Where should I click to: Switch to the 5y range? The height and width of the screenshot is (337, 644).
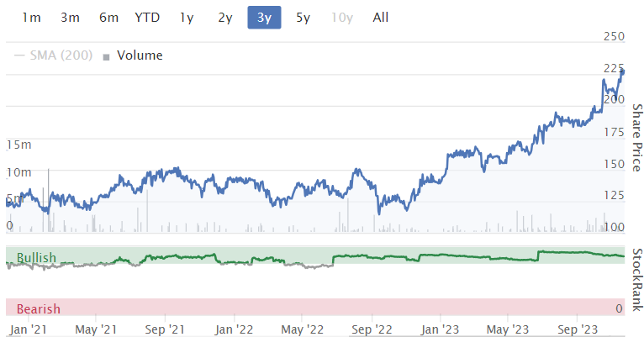[304, 18]
